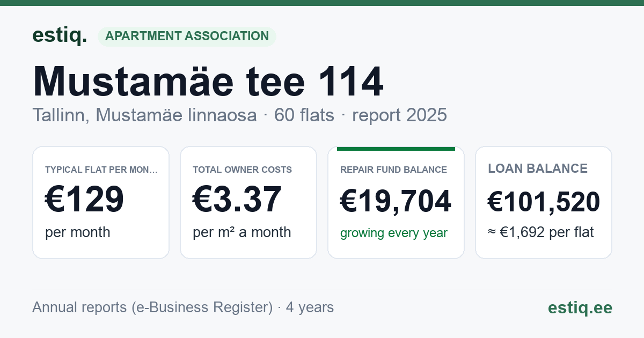644x338 pixels.
Task: Click the Annual reports (e-Business Register) footer text
Action: click(152, 307)
